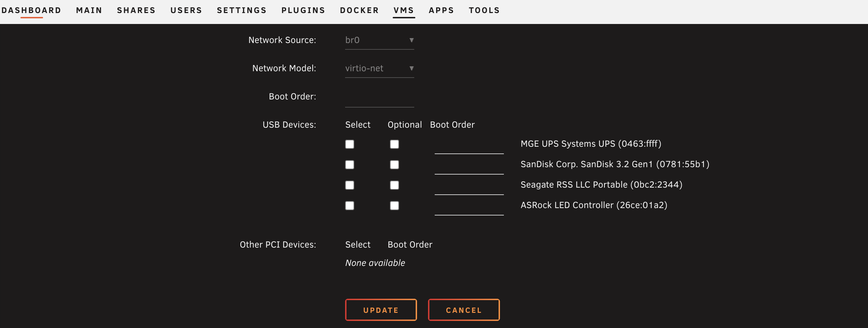Select the ASRock LED Controller device
Screen dimensions: 868x328
[x=350, y=206]
